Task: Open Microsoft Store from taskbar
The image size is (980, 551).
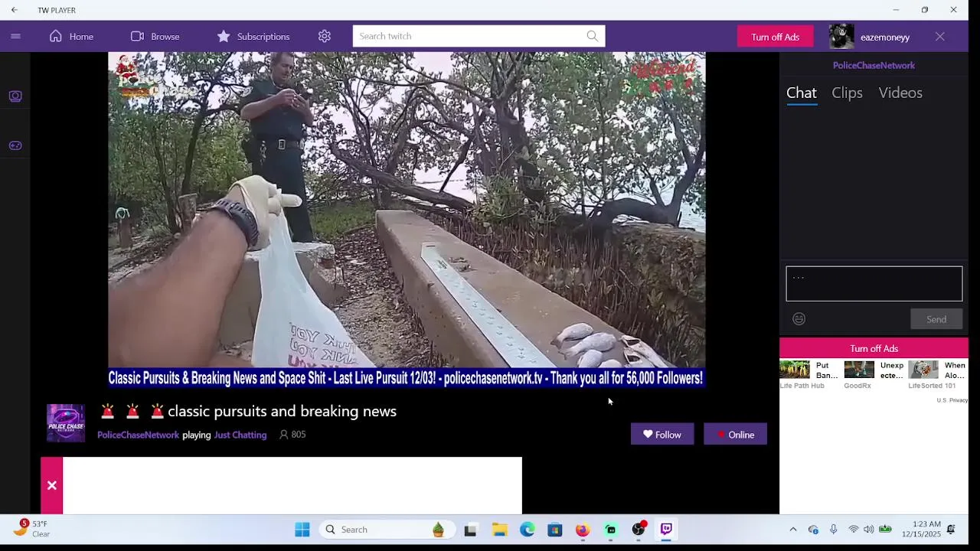Action: (x=555, y=530)
